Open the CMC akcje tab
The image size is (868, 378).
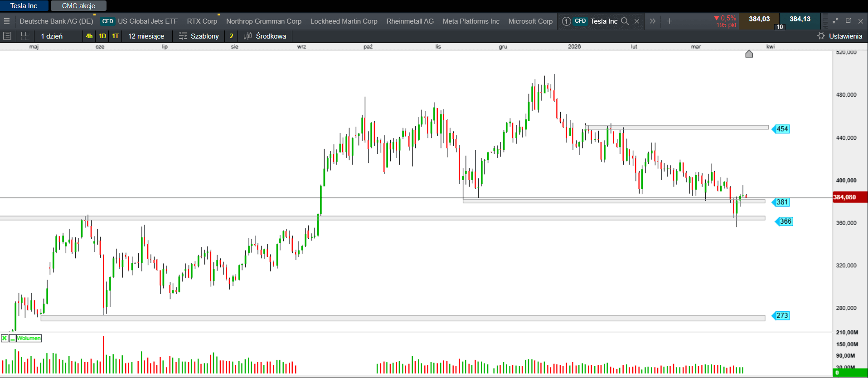pyautogui.click(x=78, y=6)
